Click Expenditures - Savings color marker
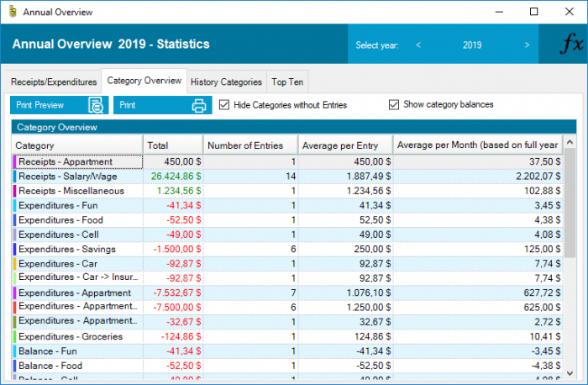 click(x=14, y=250)
